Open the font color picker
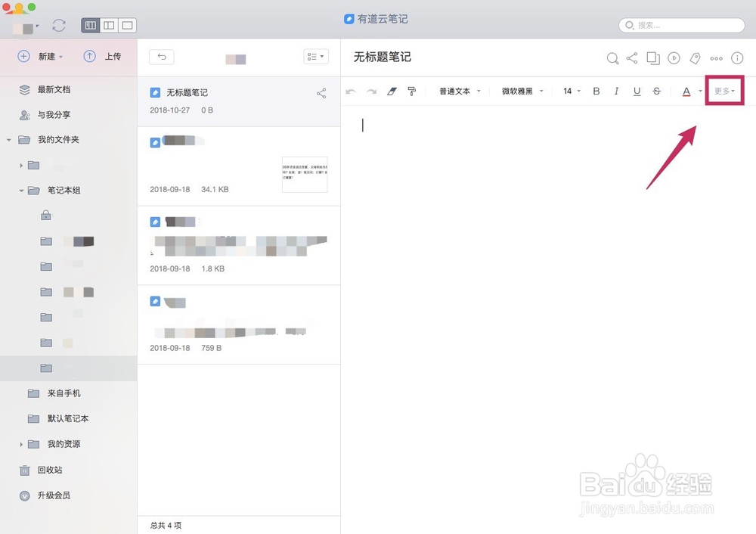 point(686,91)
